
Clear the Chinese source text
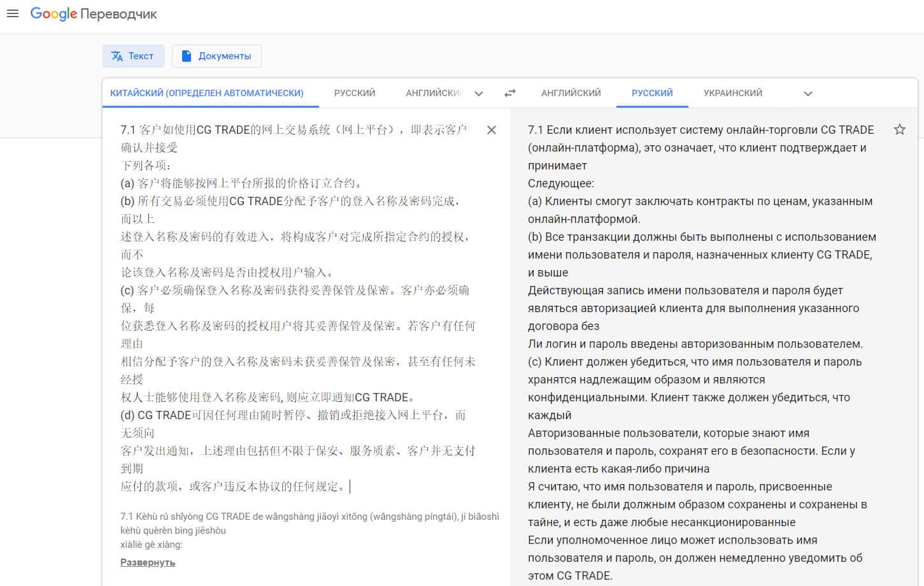tap(491, 130)
